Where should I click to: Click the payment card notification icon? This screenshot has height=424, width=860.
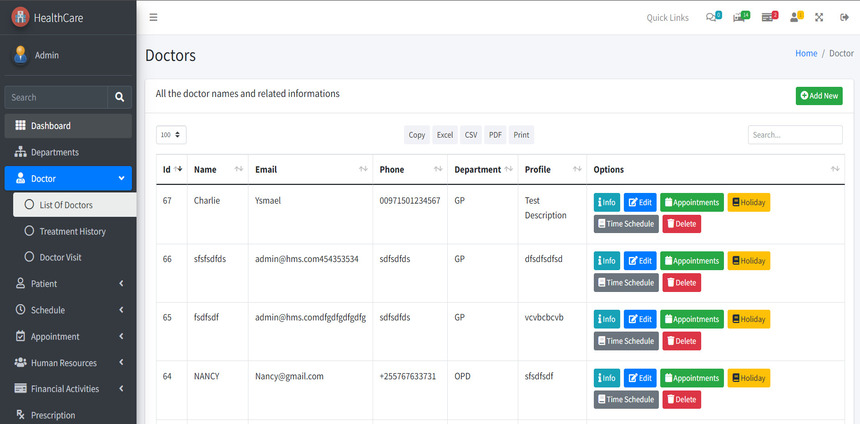tap(768, 17)
